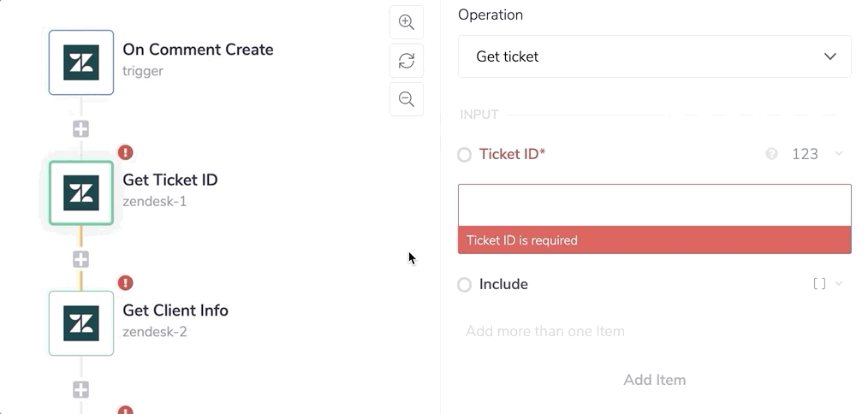Viewport: 868px width, 414px height.
Task: Click plus icon below Get Client Info node
Action: [81, 390]
